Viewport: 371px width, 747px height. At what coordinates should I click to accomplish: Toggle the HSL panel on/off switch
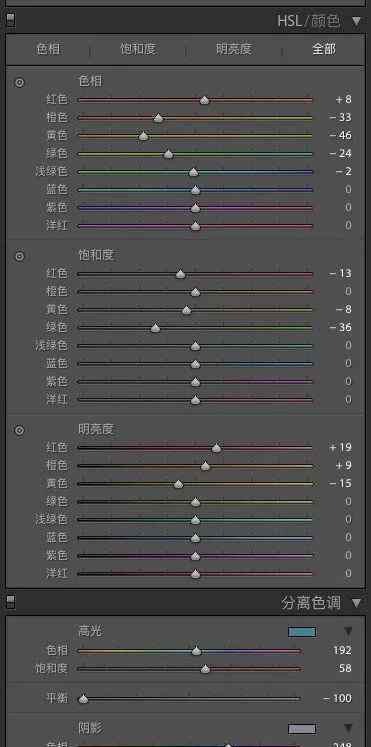pyautogui.click(x=10, y=20)
